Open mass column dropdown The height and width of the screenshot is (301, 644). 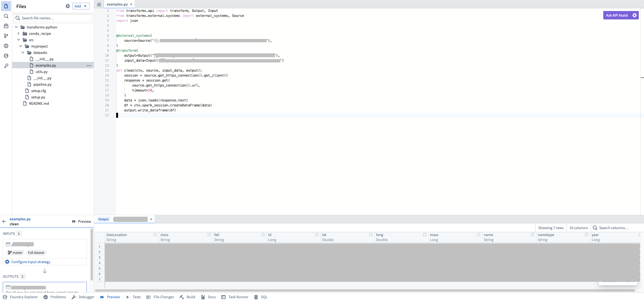pyautogui.click(x=479, y=235)
